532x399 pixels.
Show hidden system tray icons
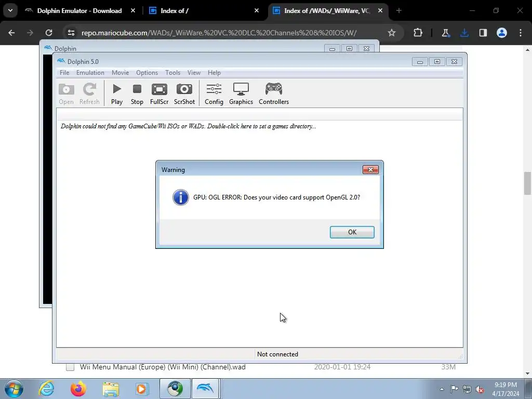pos(442,389)
